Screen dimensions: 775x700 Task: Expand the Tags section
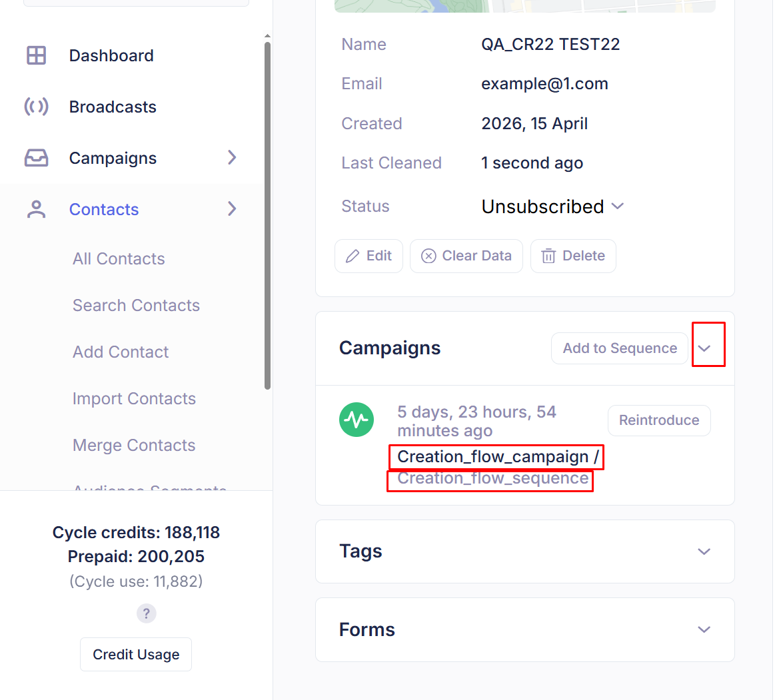[x=704, y=551]
